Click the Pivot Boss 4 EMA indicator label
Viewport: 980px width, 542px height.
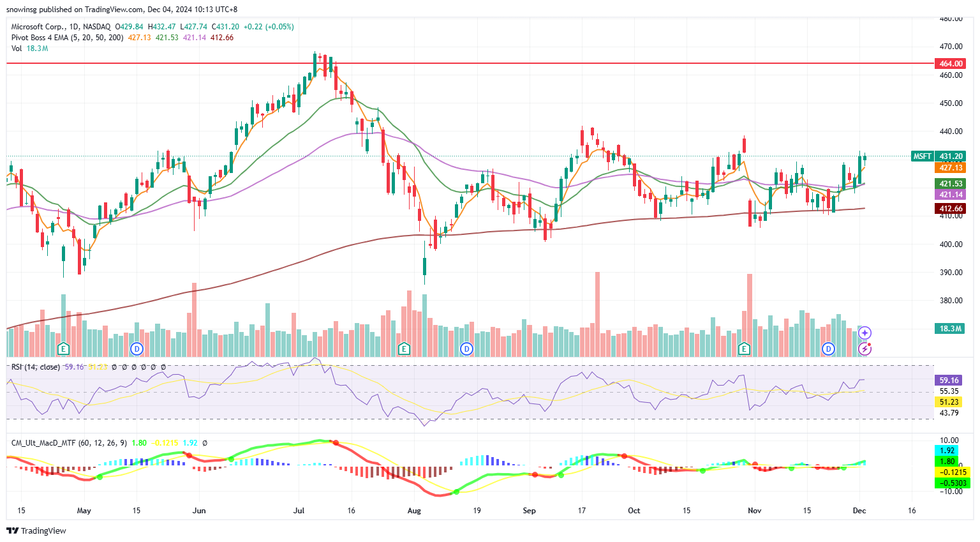click(x=68, y=38)
